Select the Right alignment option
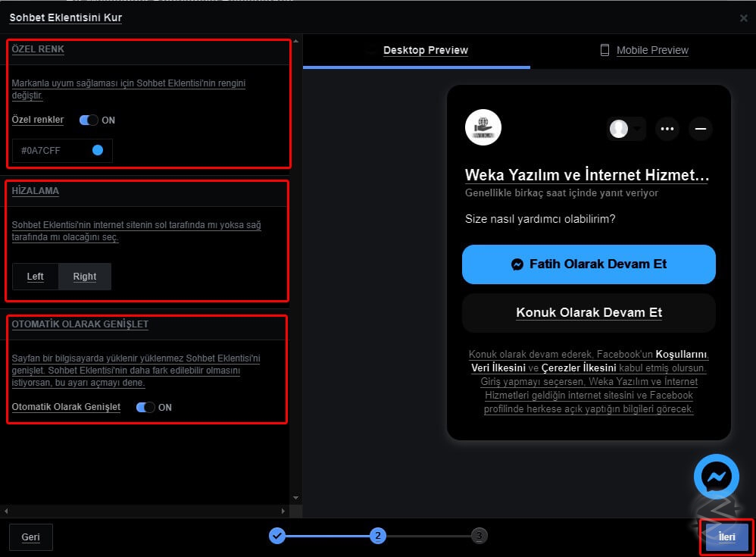The image size is (756, 557). [84, 277]
